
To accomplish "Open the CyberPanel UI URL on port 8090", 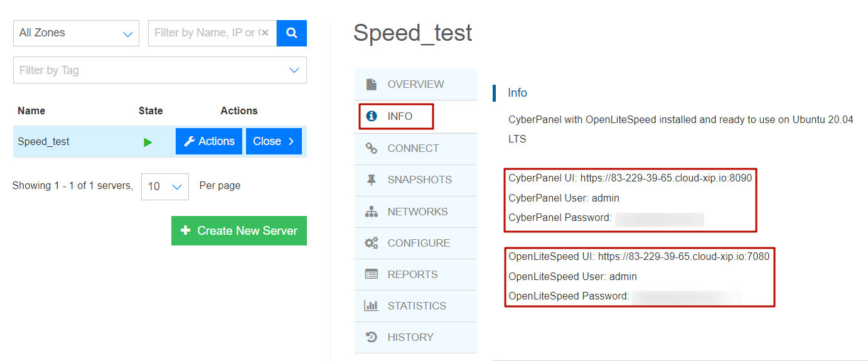I will click(666, 178).
